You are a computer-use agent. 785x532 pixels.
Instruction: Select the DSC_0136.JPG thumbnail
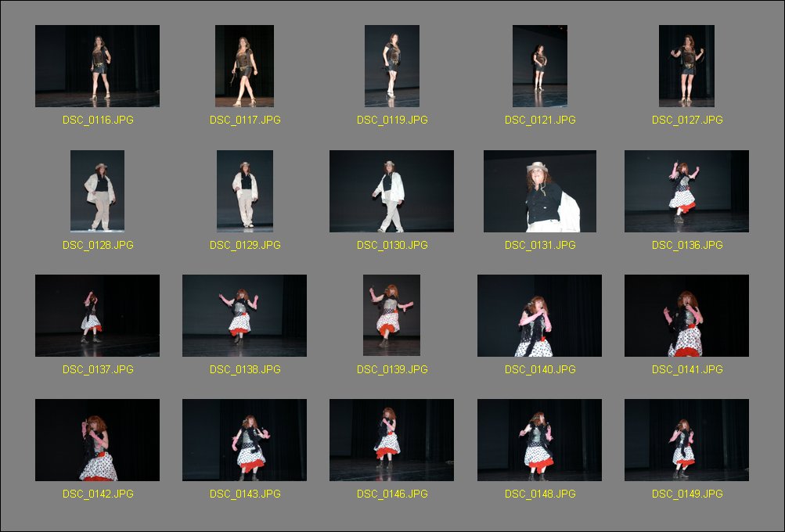(x=686, y=191)
